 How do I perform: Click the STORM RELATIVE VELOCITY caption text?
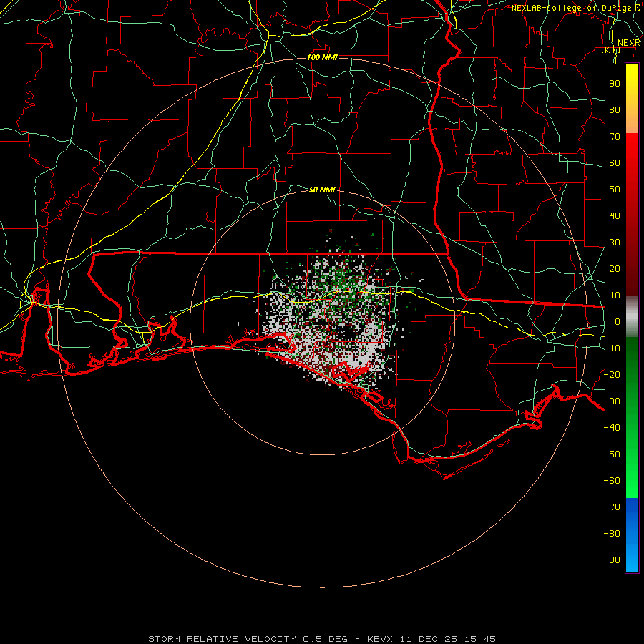click(223, 639)
